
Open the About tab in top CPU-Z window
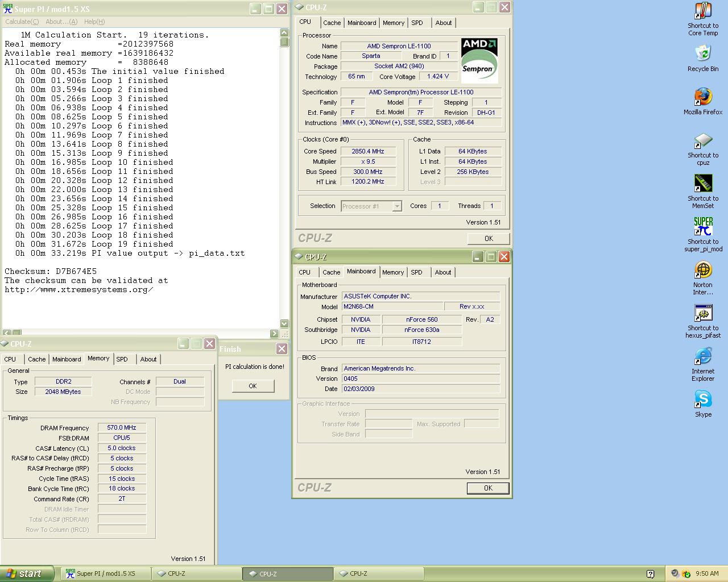tap(444, 23)
